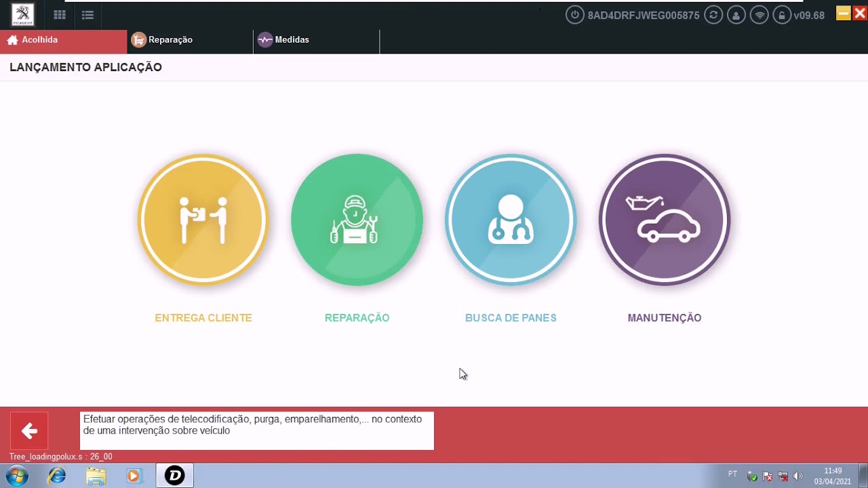Image resolution: width=868 pixels, height=488 pixels.
Task: Open the volume speaker tray icon
Action: [798, 476]
